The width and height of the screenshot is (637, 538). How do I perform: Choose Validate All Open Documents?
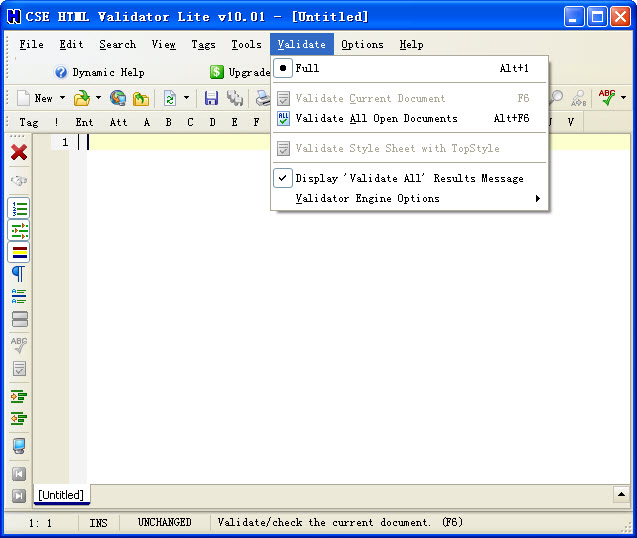[410, 118]
